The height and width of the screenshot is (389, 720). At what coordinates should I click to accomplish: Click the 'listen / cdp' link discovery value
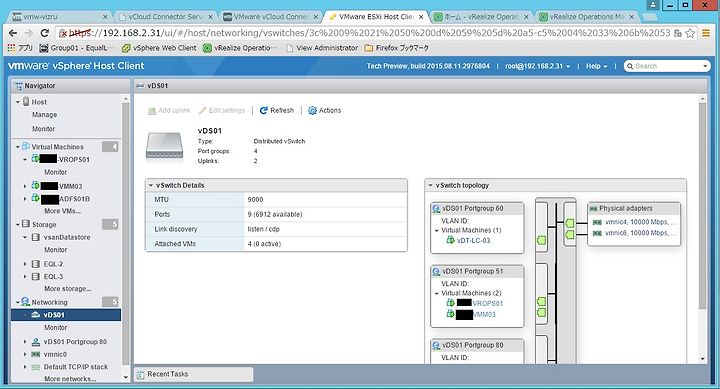pos(264,229)
